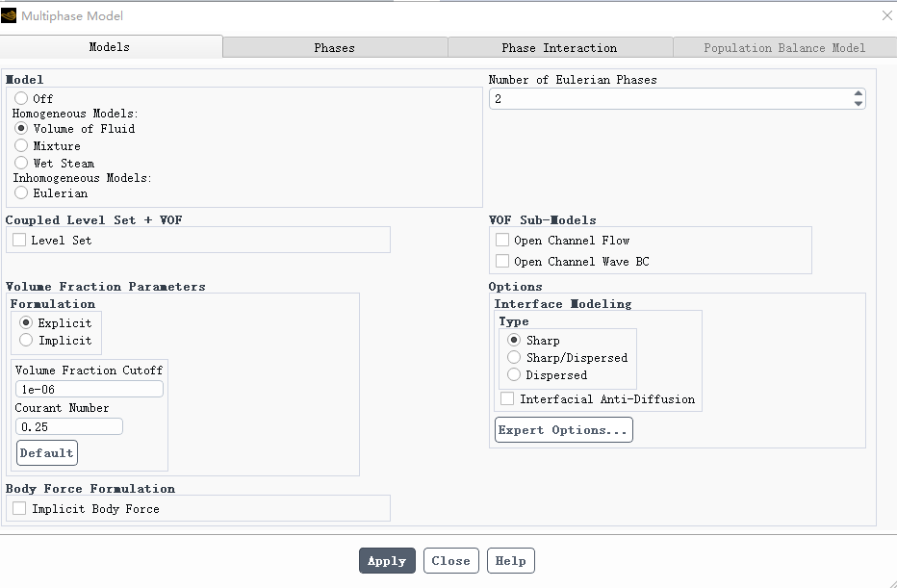Enable Open Channel Flow sub-model
The height and width of the screenshot is (588, 897).
pyautogui.click(x=502, y=241)
